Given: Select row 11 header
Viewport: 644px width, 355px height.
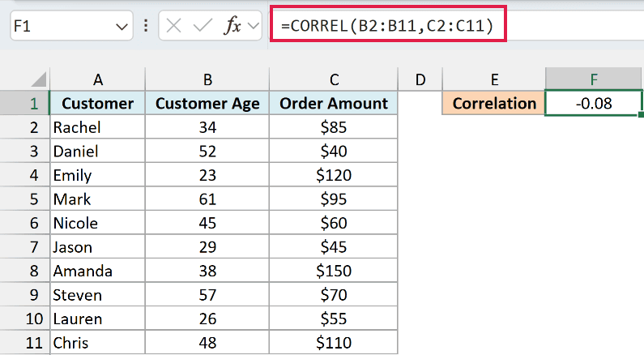Looking at the screenshot, I should [x=24, y=343].
